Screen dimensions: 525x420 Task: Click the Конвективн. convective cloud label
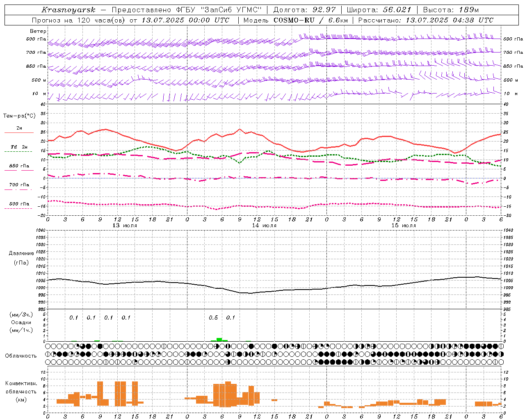[x=21, y=383]
